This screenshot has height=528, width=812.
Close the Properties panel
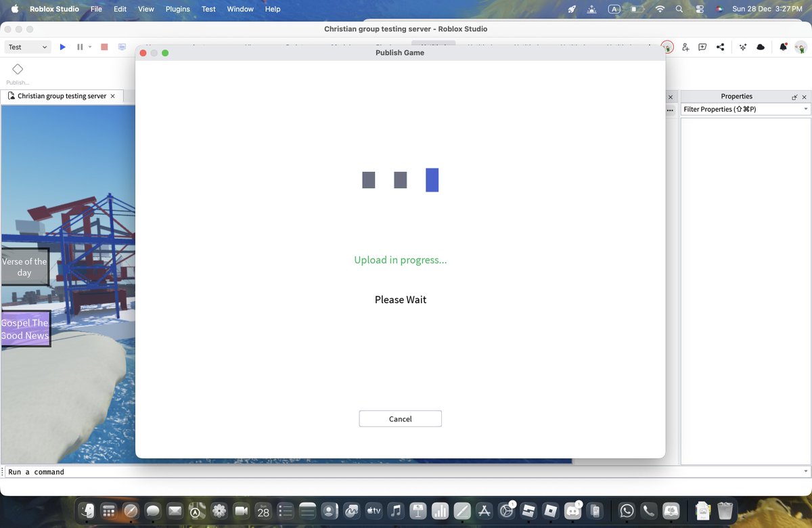(805, 97)
